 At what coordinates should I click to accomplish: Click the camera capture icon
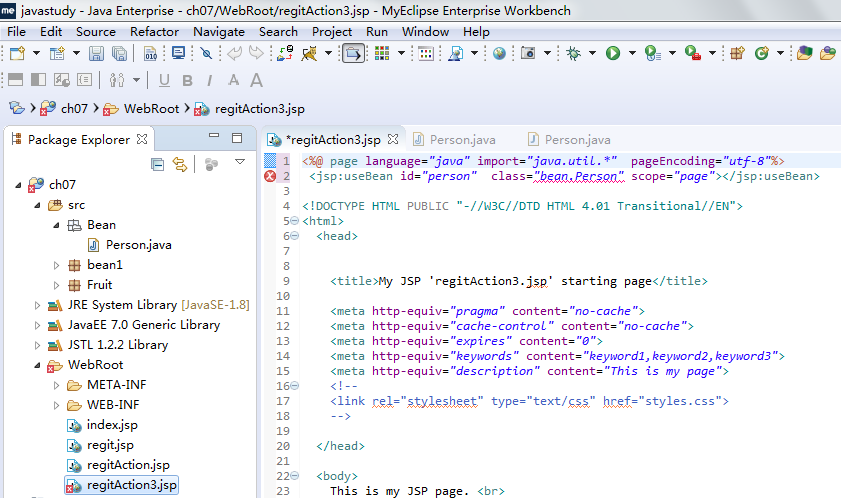528,53
